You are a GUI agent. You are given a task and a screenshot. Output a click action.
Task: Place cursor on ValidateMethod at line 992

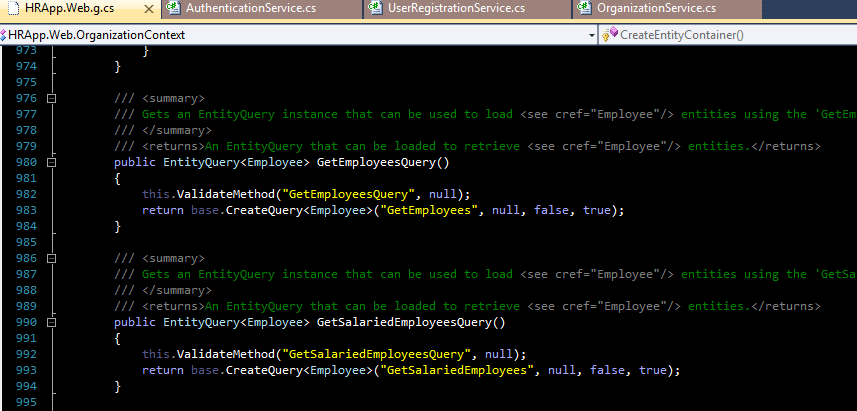point(225,354)
